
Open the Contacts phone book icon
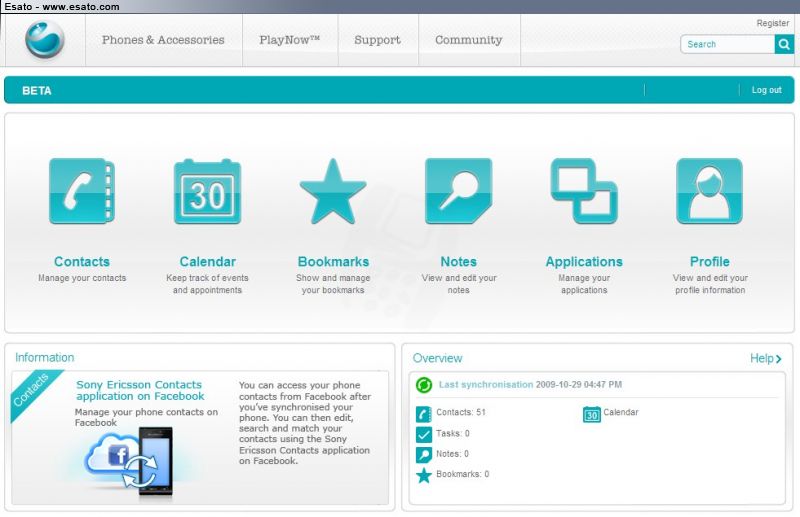82,191
